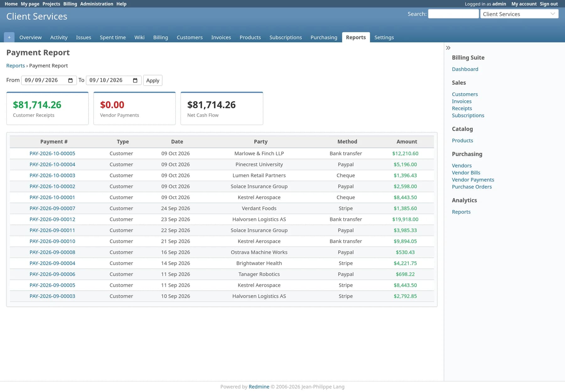Focus the Search input field

[x=453, y=14]
